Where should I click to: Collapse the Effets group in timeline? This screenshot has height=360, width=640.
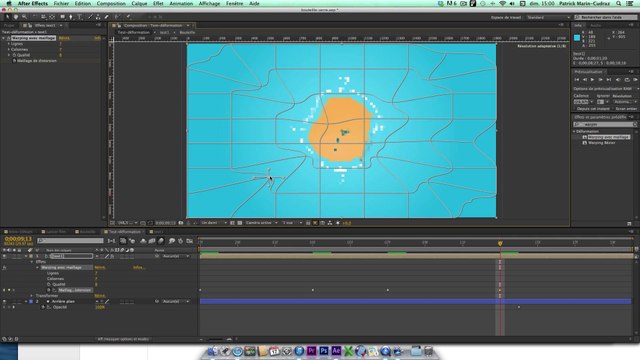[x=31, y=262]
